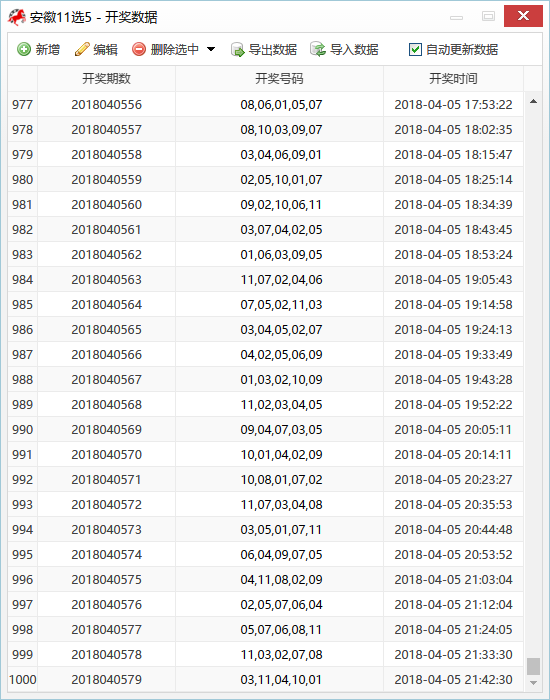
Task: Click the scrollbar down arrow
Action: pyautogui.click(x=533, y=683)
